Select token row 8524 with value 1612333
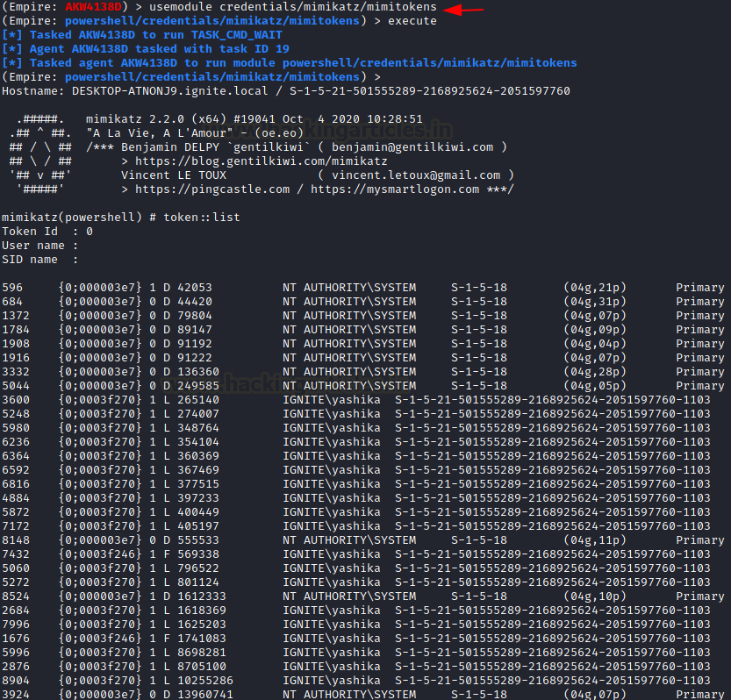This screenshot has height=700, width=731. 363,596
